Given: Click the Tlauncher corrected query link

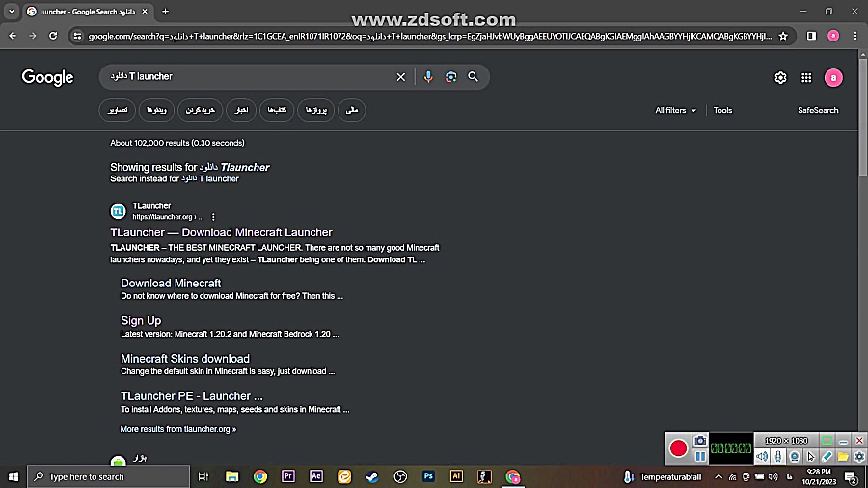Looking at the screenshot, I should [234, 167].
